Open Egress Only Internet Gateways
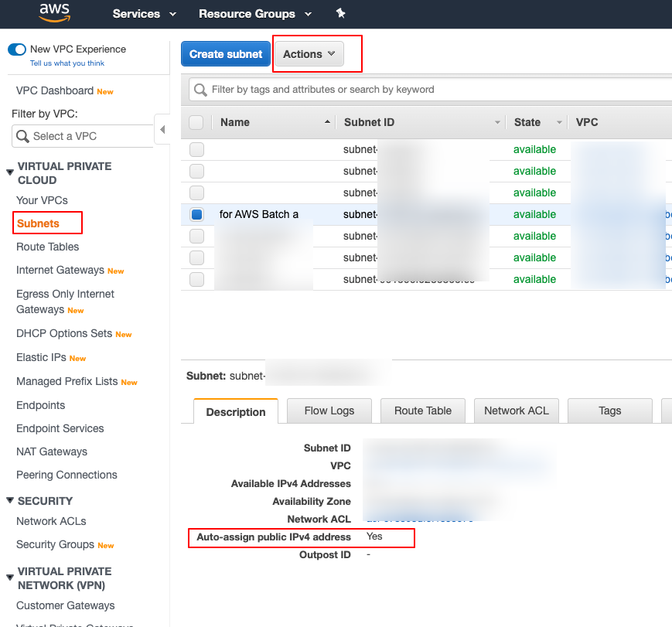 65,302
